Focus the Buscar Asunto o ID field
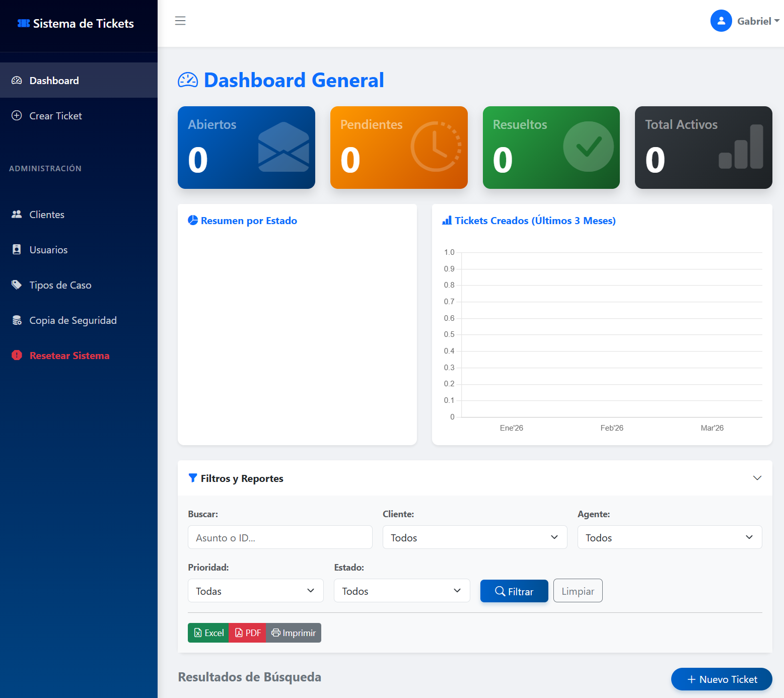The height and width of the screenshot is (698, 784). pyautogui.click(x=280, y=537)
